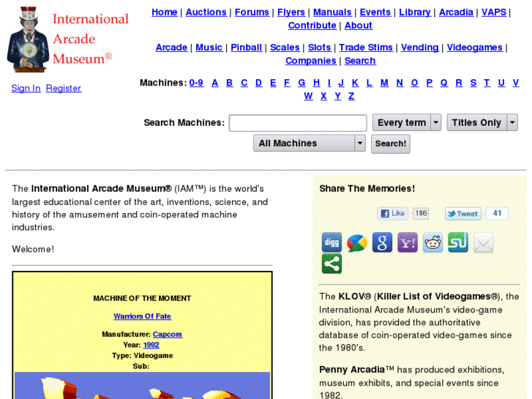The height and width of the screenshot is (399, 532).
Task: Open the VAPS link
Action: 494,12
